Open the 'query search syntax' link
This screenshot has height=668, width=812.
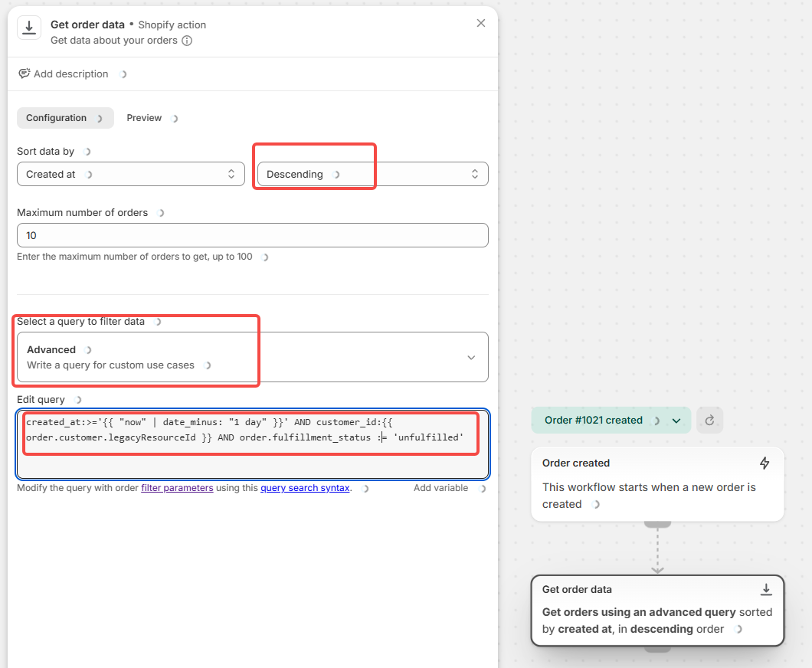point(305,488)
